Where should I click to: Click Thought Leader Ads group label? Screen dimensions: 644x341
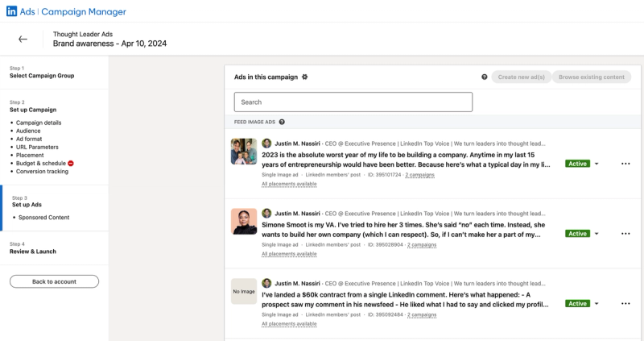coord(83,34)
